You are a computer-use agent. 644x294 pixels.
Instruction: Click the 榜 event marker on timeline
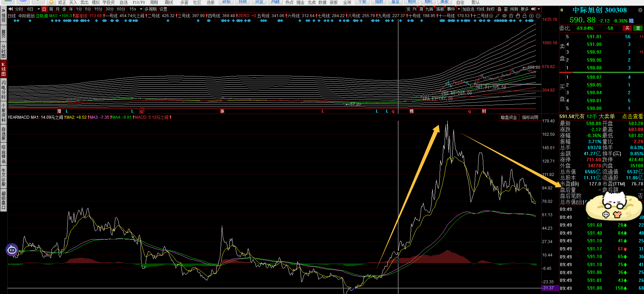tap(411, 111)
